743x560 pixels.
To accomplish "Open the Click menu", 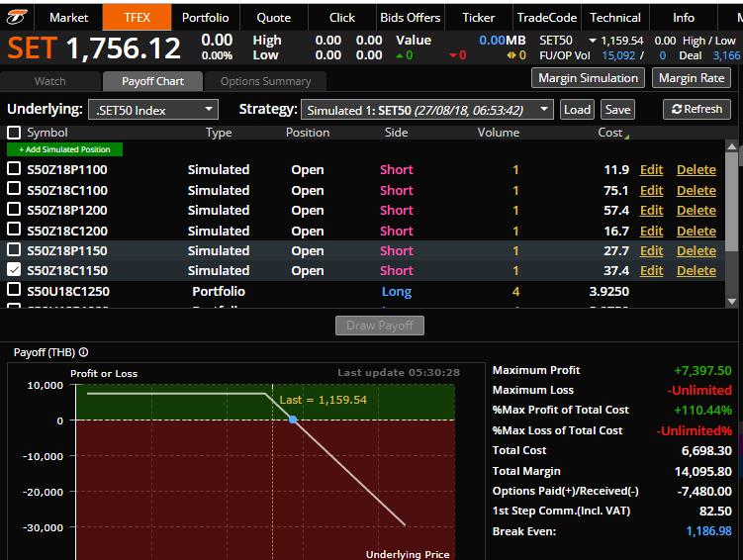I will click(x=341, y=18).
